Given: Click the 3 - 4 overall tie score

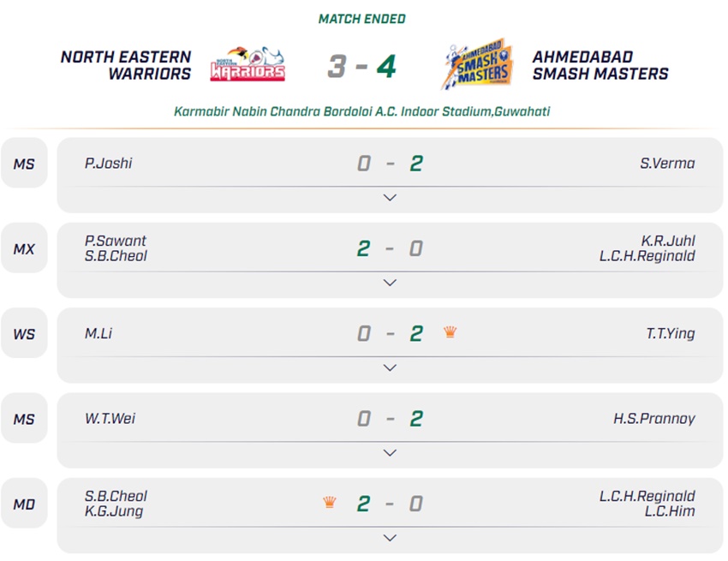Looking at the screenshot, I should coord(362,66).
